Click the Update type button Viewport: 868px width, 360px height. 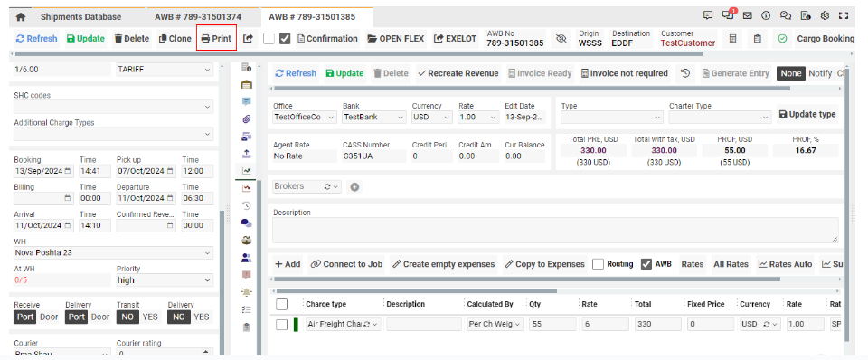(x=807, y=114)
